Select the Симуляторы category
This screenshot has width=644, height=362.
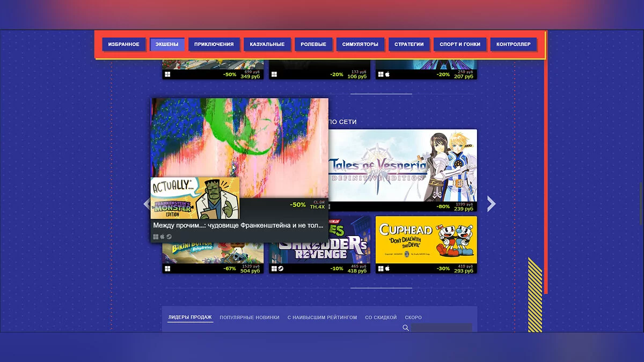click(360, 45)
